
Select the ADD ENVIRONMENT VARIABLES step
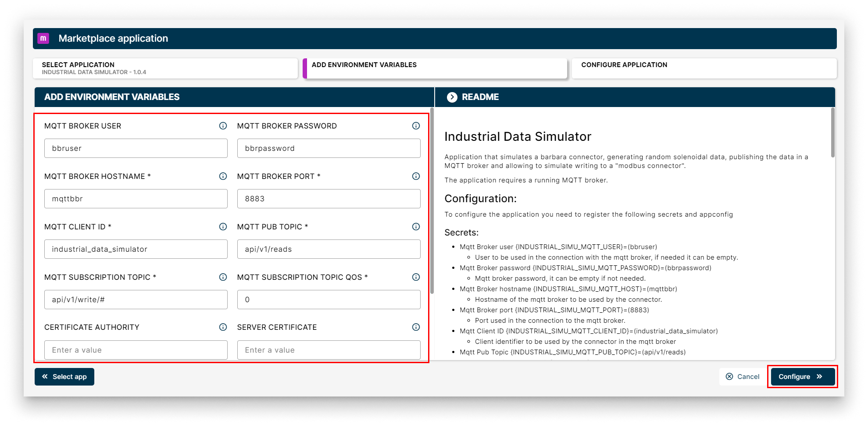click(x=435, y=68)
